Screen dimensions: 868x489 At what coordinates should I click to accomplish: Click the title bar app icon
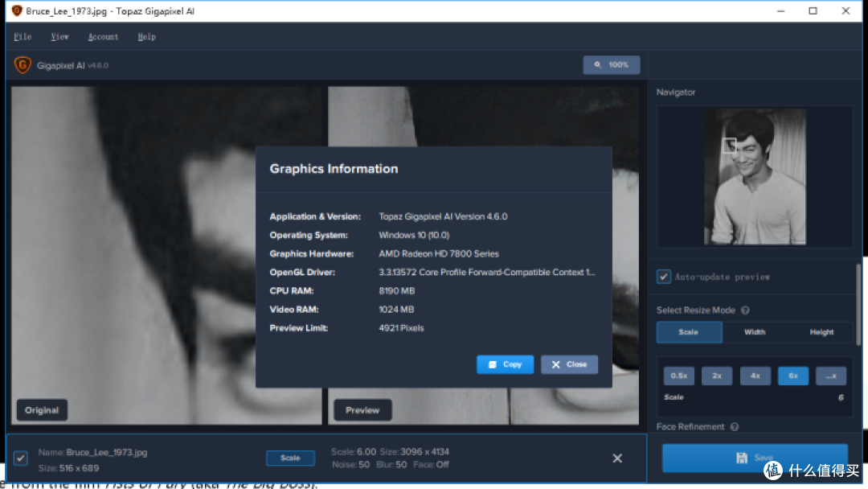(17, 11)
